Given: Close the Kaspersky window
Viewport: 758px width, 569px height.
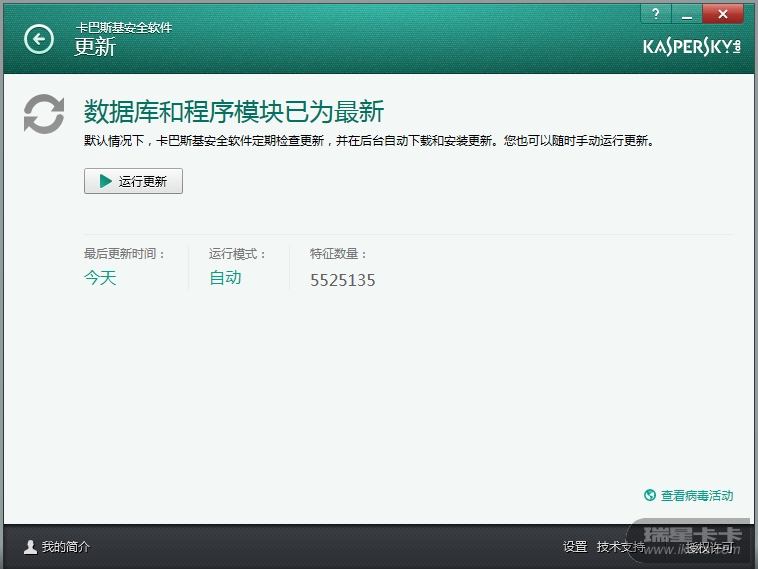Looking at the screenshot, I should click(723, 14).
